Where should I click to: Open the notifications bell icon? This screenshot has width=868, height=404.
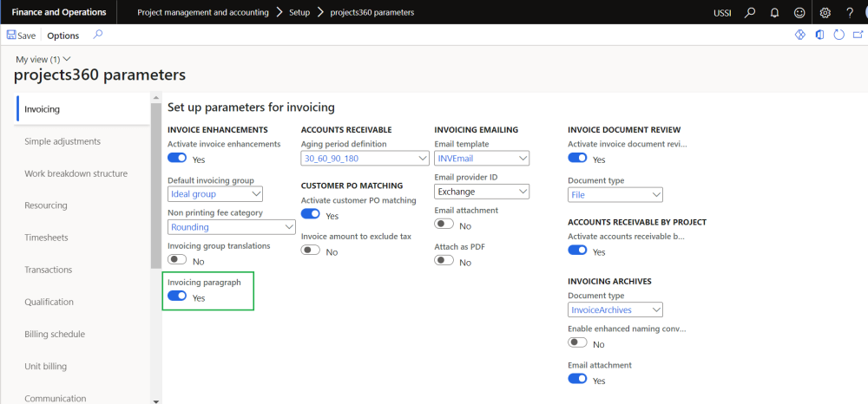click(x=774, y=12)
